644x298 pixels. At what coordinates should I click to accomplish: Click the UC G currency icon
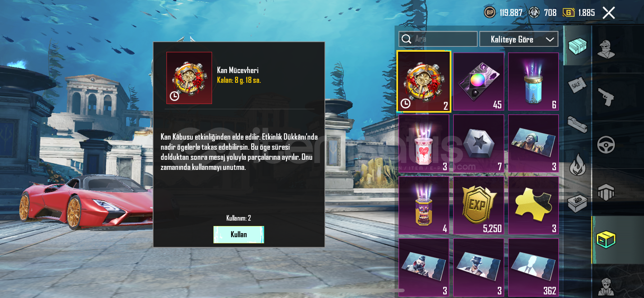coord(569,13)
